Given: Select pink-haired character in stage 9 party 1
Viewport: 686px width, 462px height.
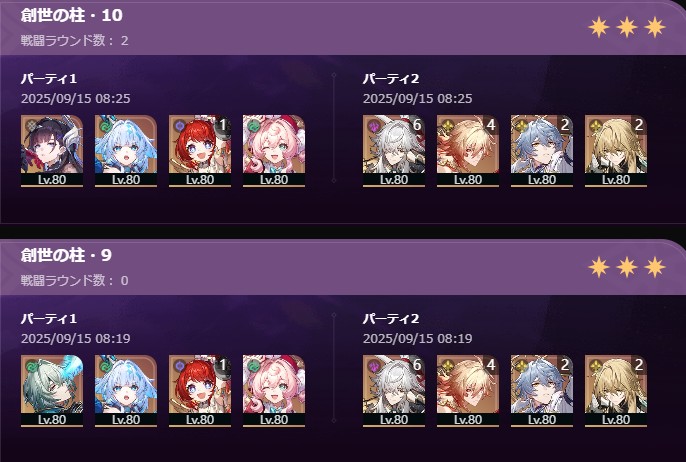Looking at the screenshot, I should (273, 391).
